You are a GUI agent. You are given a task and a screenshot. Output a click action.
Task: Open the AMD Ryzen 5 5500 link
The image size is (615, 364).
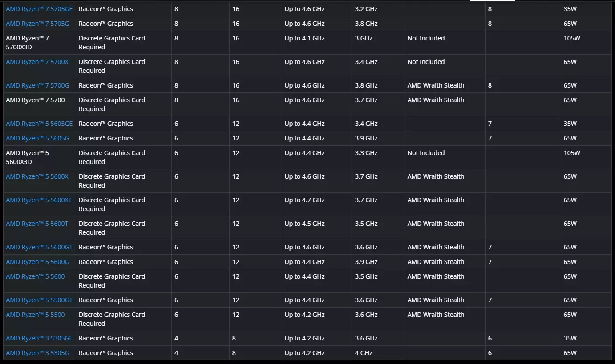click(x=35, y=315)
